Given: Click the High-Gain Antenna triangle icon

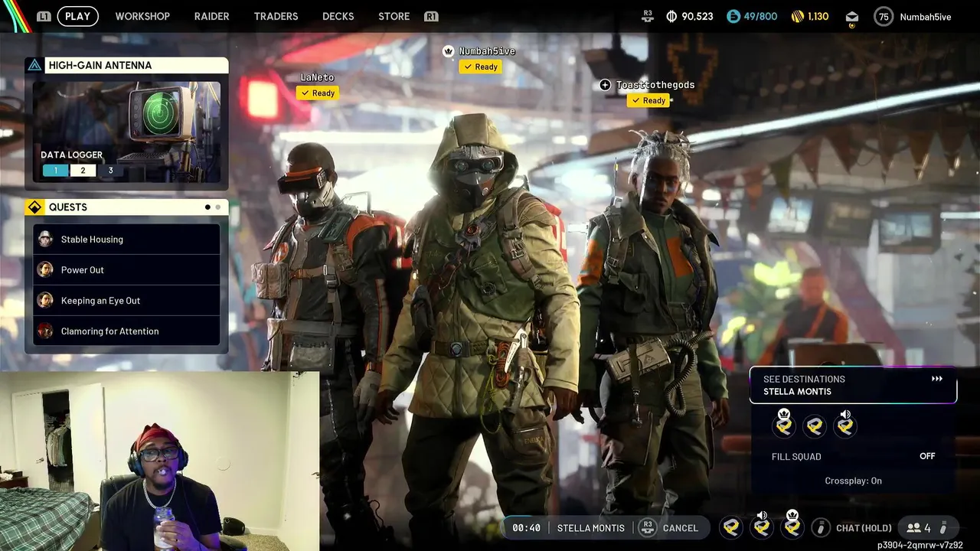Looking at the screenshot, I should [x=34, y=66].
